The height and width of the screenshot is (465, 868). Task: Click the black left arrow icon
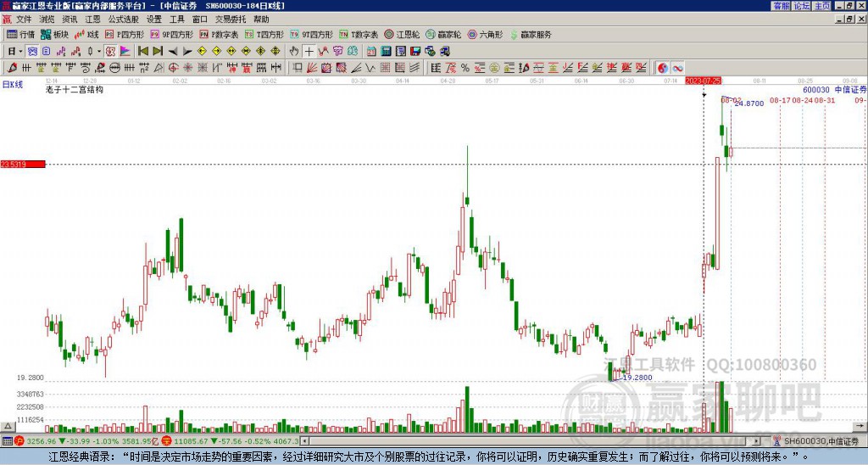click(x=173, y=52)
